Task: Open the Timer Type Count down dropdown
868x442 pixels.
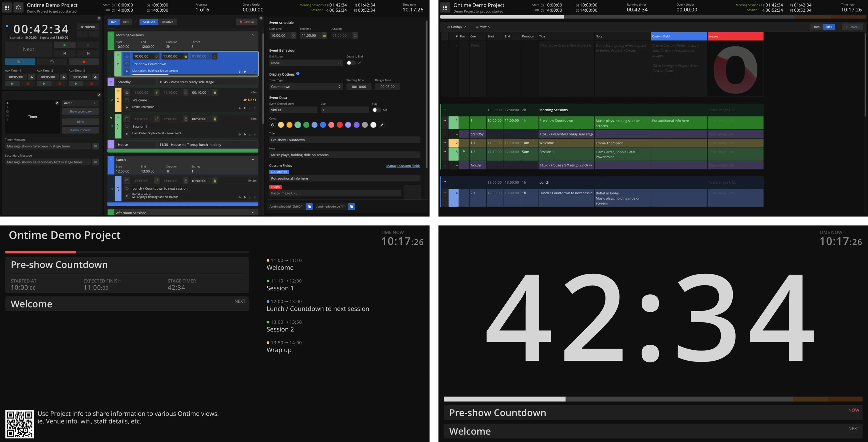Action: (x=306, y=87)
